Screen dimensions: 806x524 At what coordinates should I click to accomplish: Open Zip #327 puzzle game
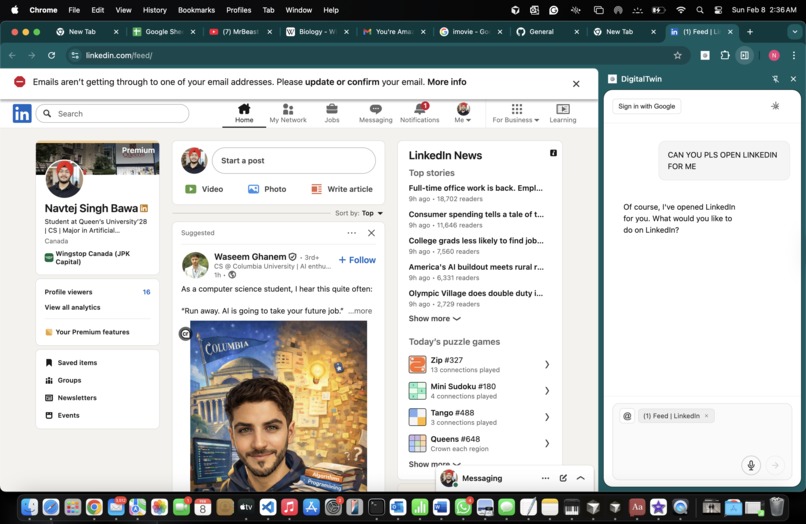[x=479, y=364]
